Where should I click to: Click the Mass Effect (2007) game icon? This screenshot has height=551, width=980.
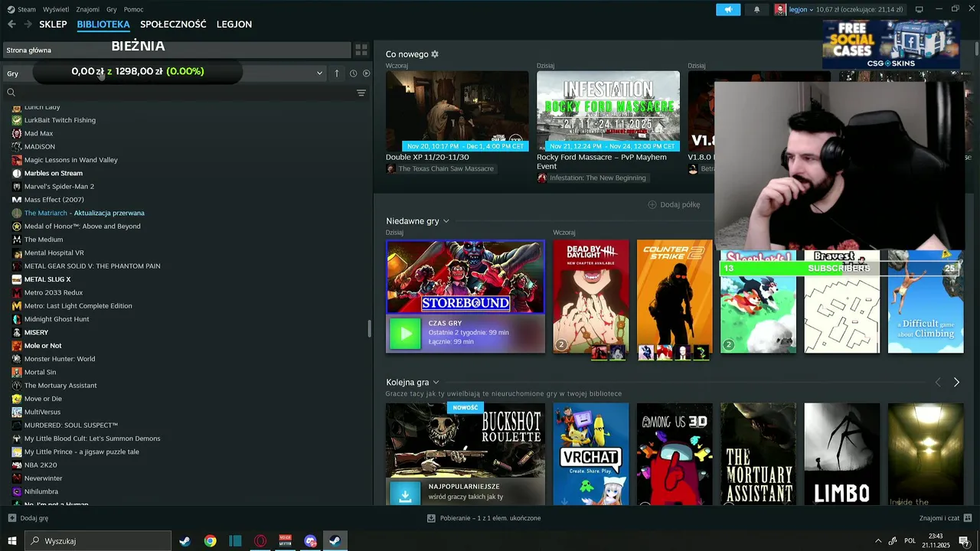point(17,200)
